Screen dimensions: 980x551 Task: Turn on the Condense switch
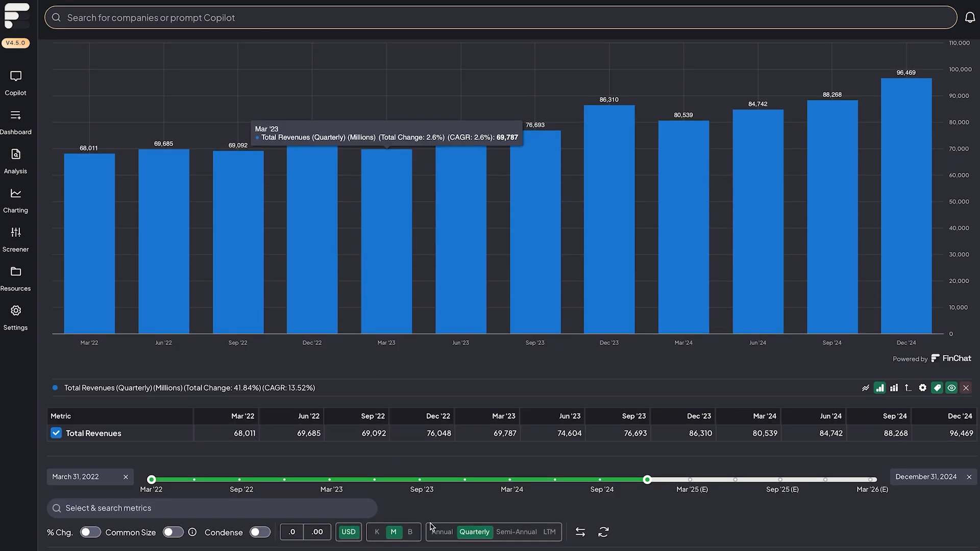tap(260, 532)
